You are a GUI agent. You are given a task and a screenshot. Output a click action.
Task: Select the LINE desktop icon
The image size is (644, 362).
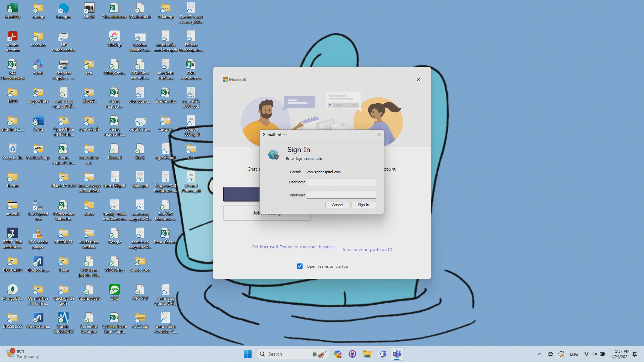tap(114, 293)
